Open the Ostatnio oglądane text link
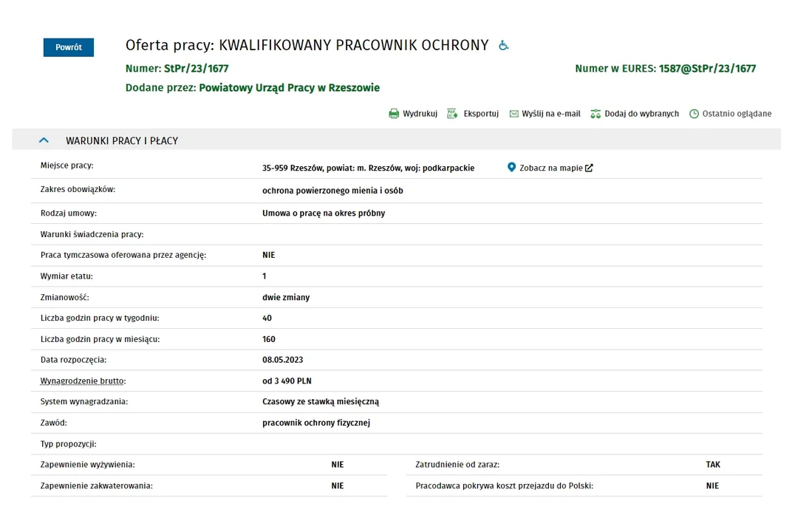The width and height of the screenshot is (795, 532). 737,114
